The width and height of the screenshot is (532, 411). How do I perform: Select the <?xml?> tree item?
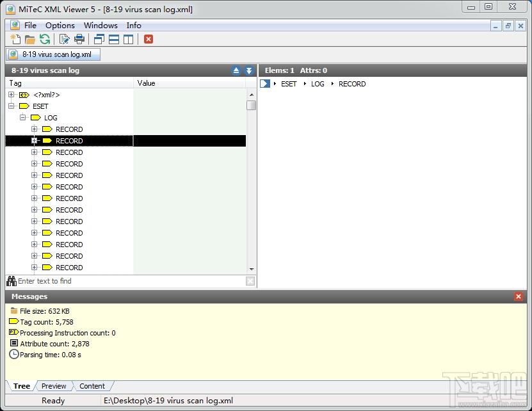(47, 95)
